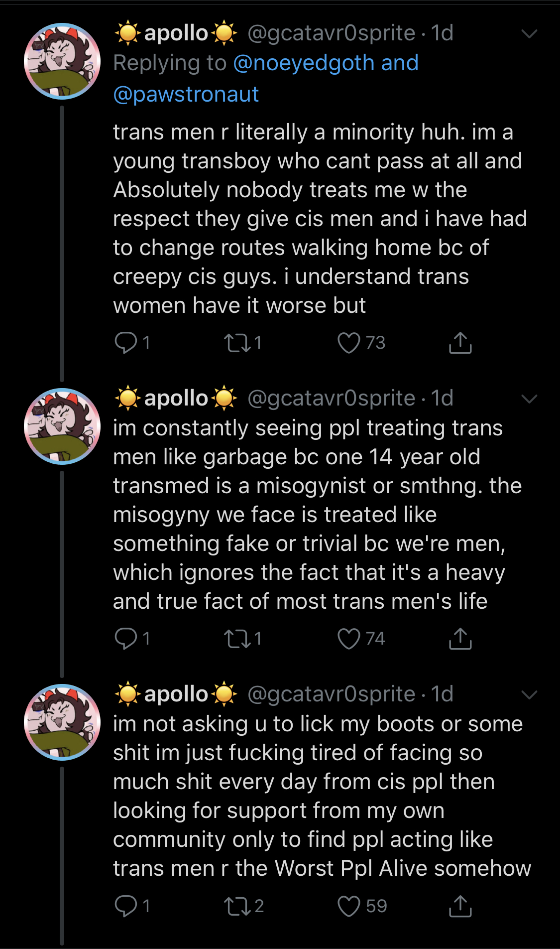The width and height of the screenshot is (560, 949).
Task: Like the tweet with 74 likes
Action: (x=349, y=638)
